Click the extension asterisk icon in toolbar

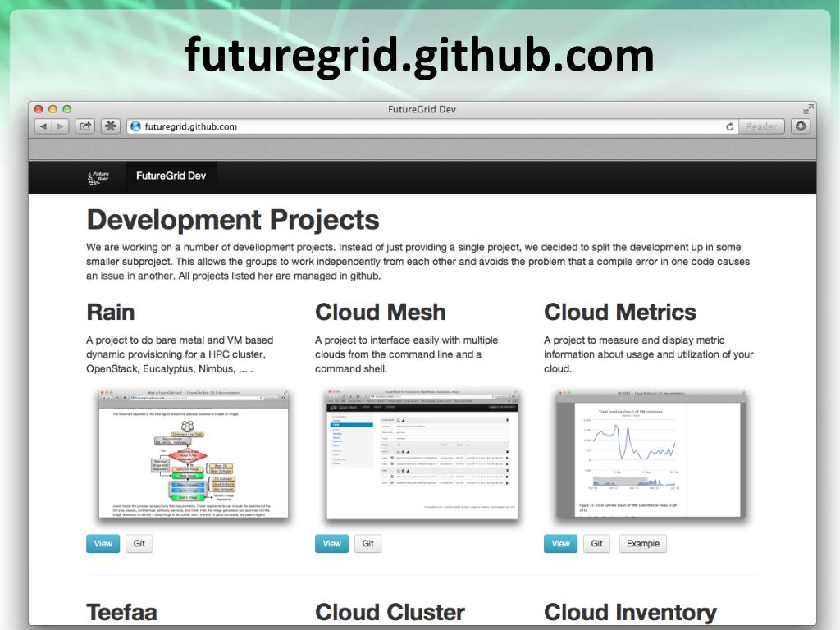click(x=111, y=126)
